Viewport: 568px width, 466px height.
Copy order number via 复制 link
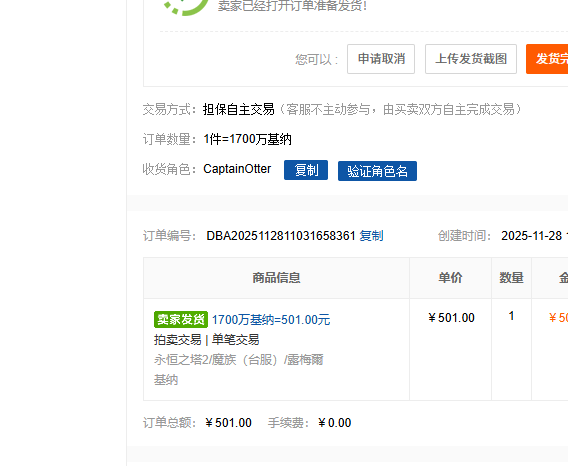point(371,236)
